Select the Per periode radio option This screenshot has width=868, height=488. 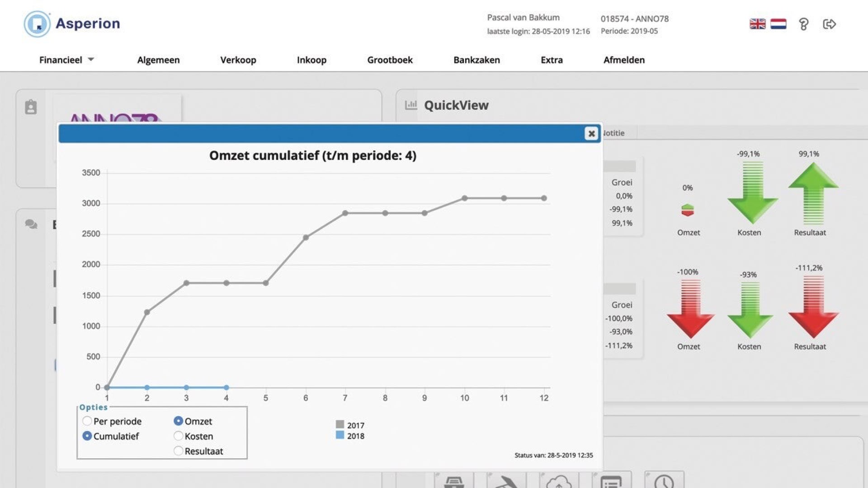coord(87,421)
